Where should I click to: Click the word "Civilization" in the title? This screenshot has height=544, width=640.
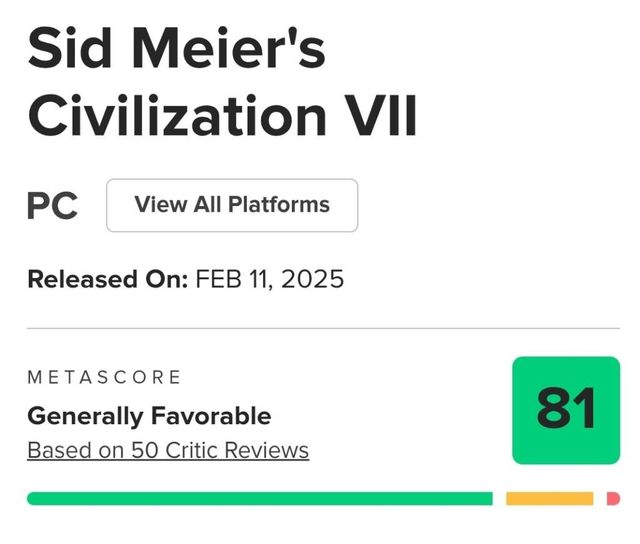click(170, 117)
